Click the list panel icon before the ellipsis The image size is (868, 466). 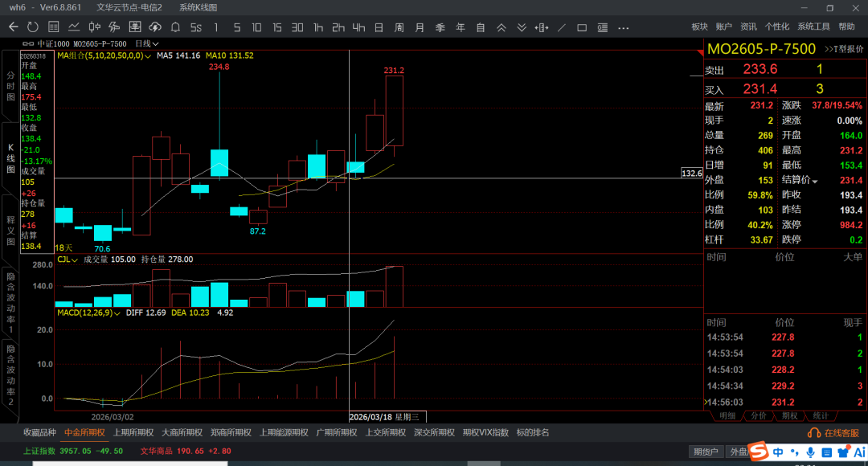(x=603, y=27)
